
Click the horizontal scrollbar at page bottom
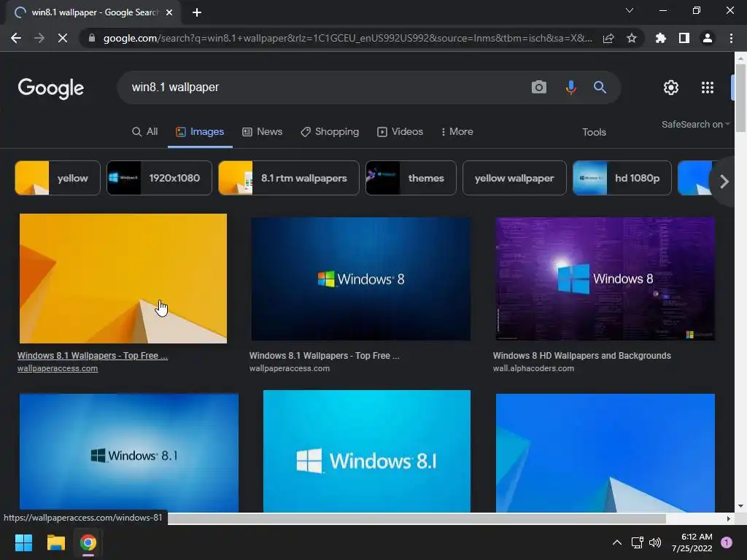click(x=417, y=518)
